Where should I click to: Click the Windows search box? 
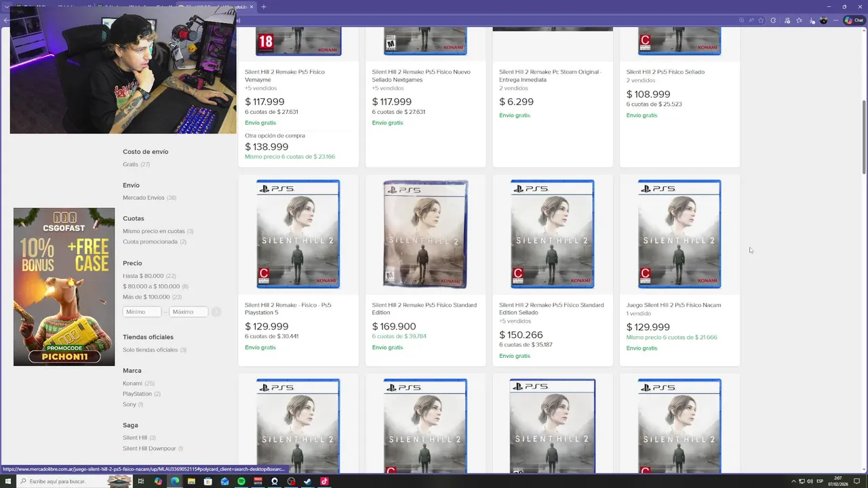[x=73, y=481]
